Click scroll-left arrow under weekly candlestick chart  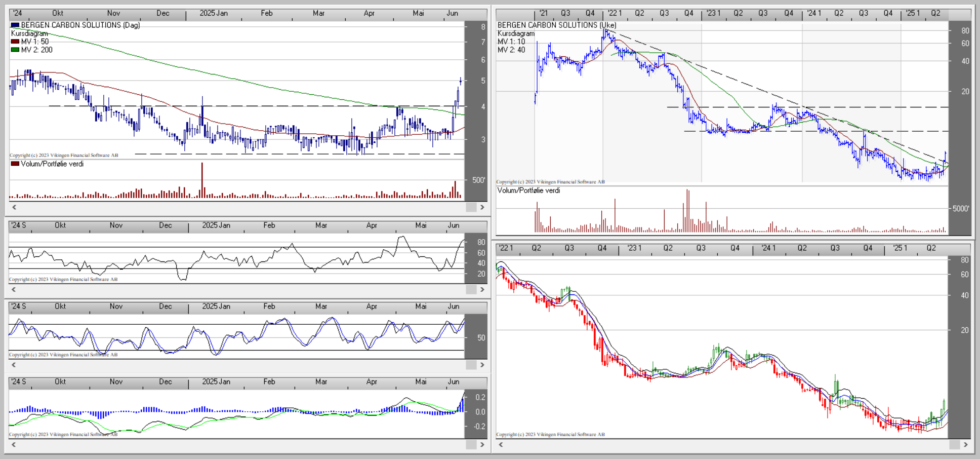501,444
